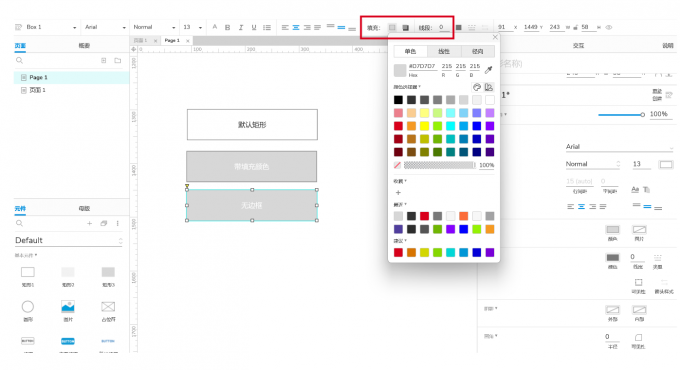This screenshot has width=680, height=370.
Task: Click the bullet list icon
Action: point(267,27)
